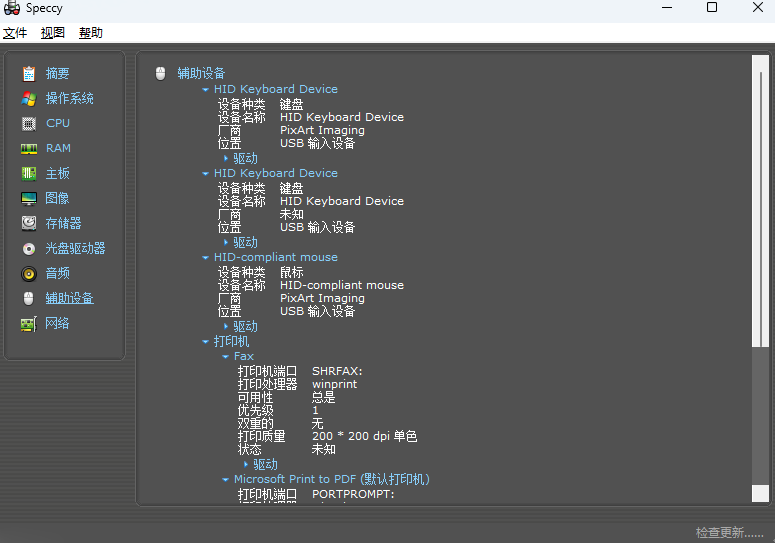The height and width of the screenshot is (543, 775).
Task: Click the 网络 network card icon
Action: pyautogui.click(x=29, y=324)
